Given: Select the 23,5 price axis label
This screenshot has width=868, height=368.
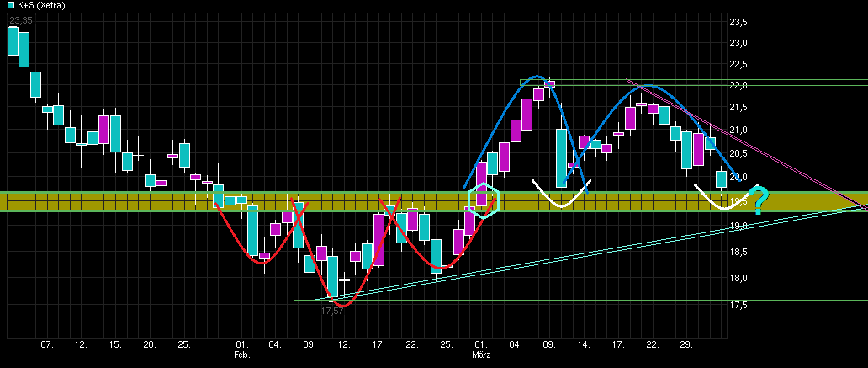Looking at the screenshot, I should pos(738,22).
